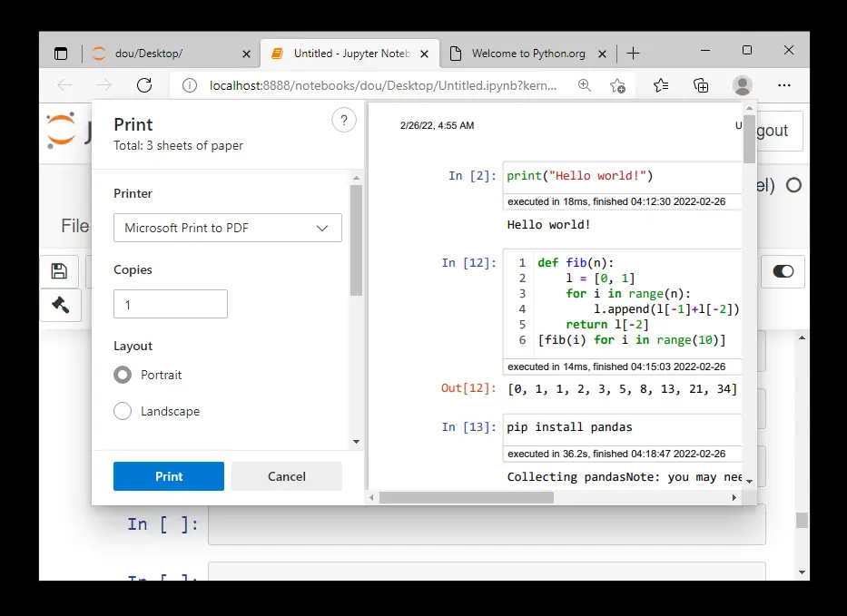Click the browser refresh icon
This screenshot has width=847, height=616.
tap(143, 85)
